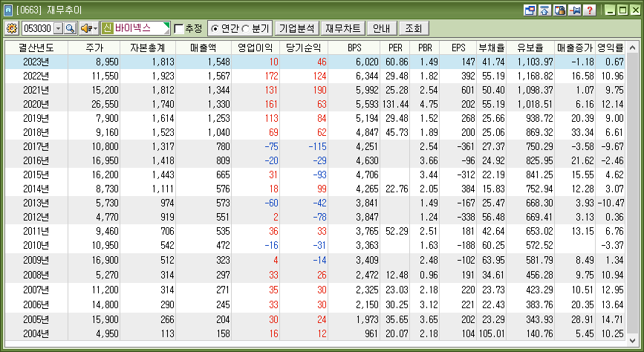This screenshot has height=352, width=644.
Task: Click the BPS column header
Action: coord(354,48)
